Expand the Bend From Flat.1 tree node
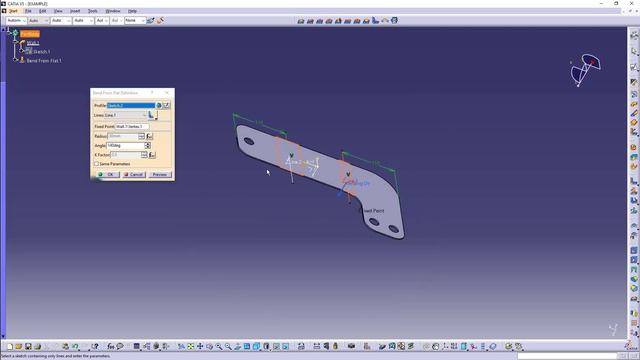The image size is (640, 360). 16,60
